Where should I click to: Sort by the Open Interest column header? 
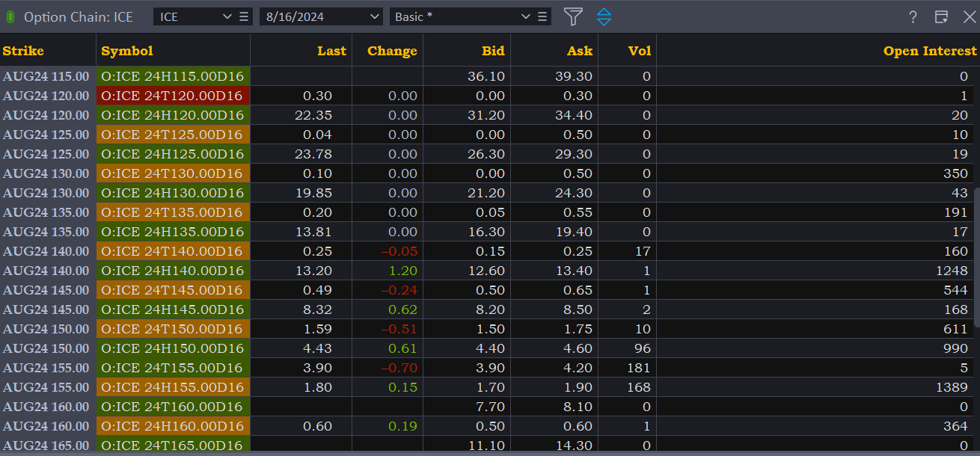click(930, 51)
